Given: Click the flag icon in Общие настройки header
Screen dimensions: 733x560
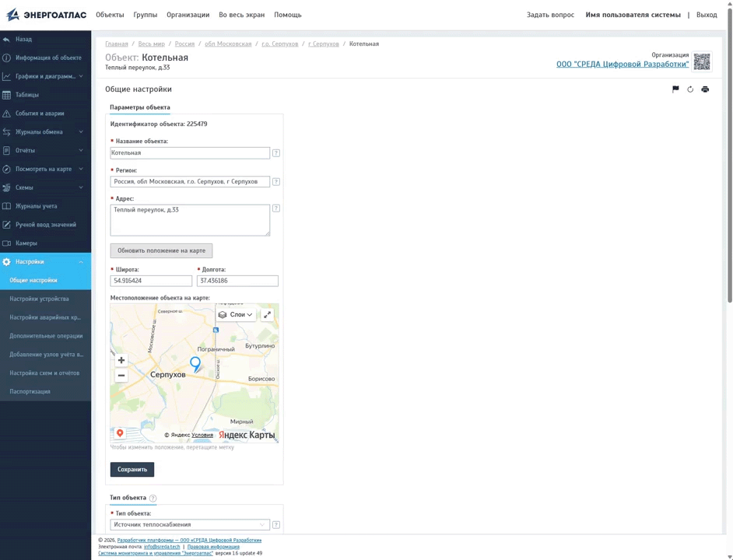Looking at the screenshot, I should [675, 89].
